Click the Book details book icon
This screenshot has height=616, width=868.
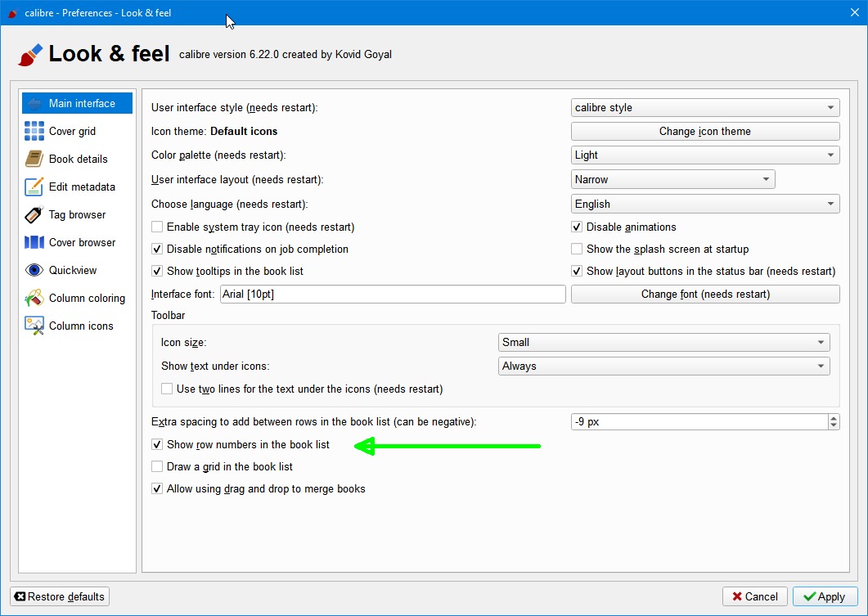coord(34,159)
